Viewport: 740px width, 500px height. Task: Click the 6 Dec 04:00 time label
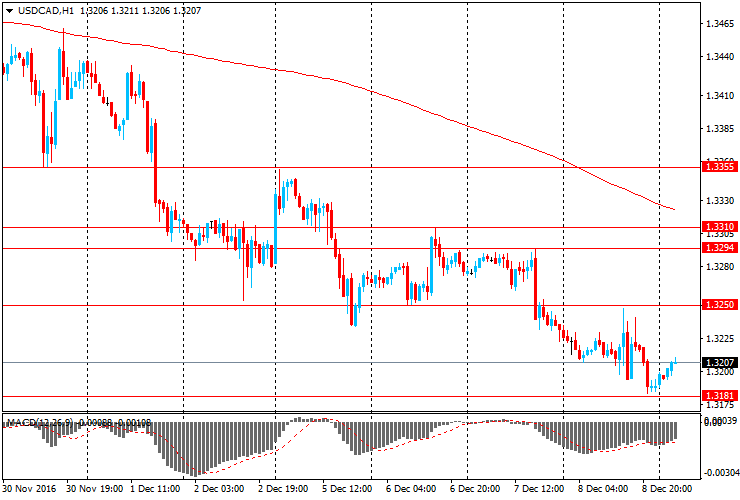411,489
